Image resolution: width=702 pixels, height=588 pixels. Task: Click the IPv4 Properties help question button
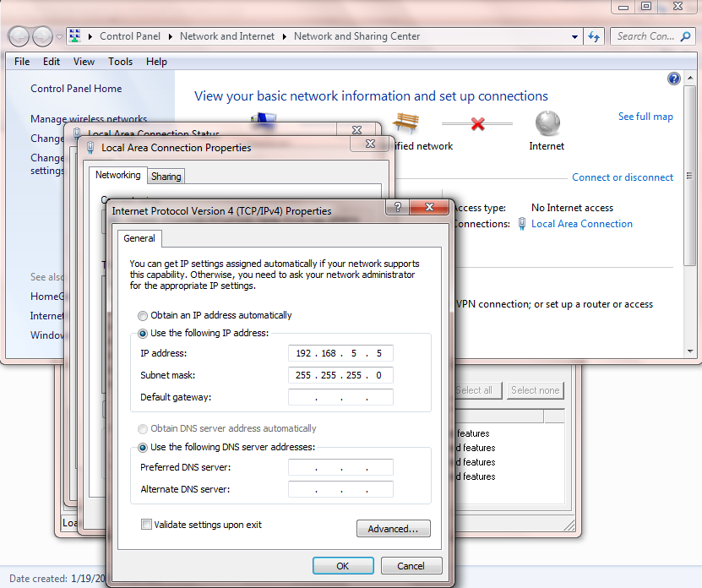click(398, 207)
